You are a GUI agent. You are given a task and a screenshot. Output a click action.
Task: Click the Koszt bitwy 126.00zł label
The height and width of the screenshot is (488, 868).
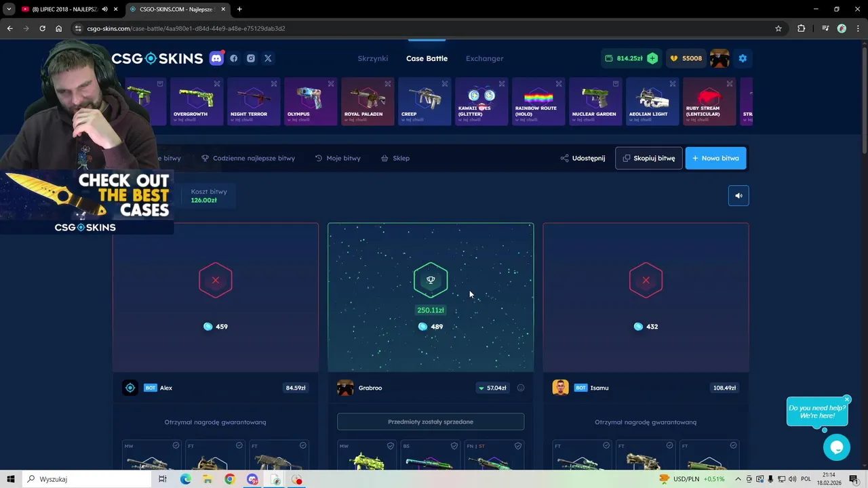pyautogui.click(x=209, y=196)
